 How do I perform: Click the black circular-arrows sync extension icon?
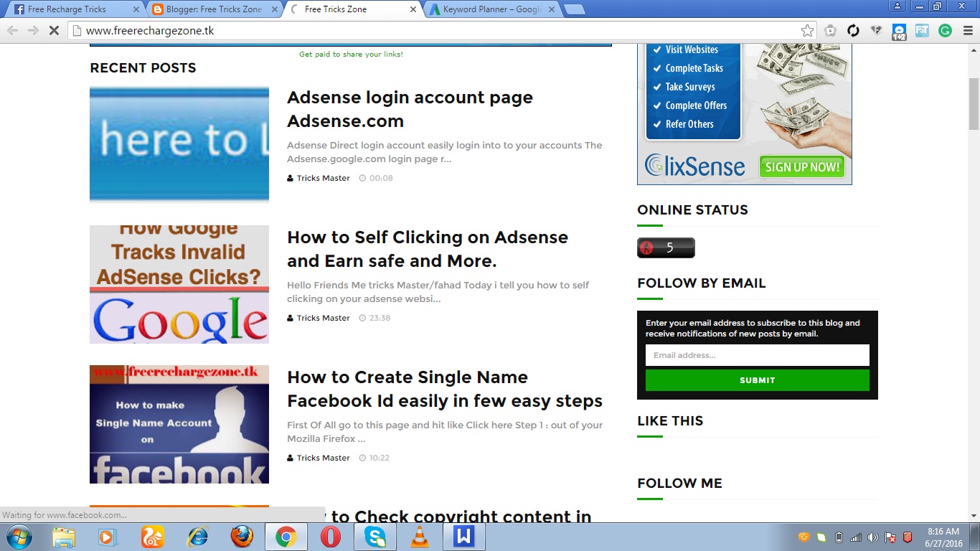pyautogui.click(x=853, y=31)
